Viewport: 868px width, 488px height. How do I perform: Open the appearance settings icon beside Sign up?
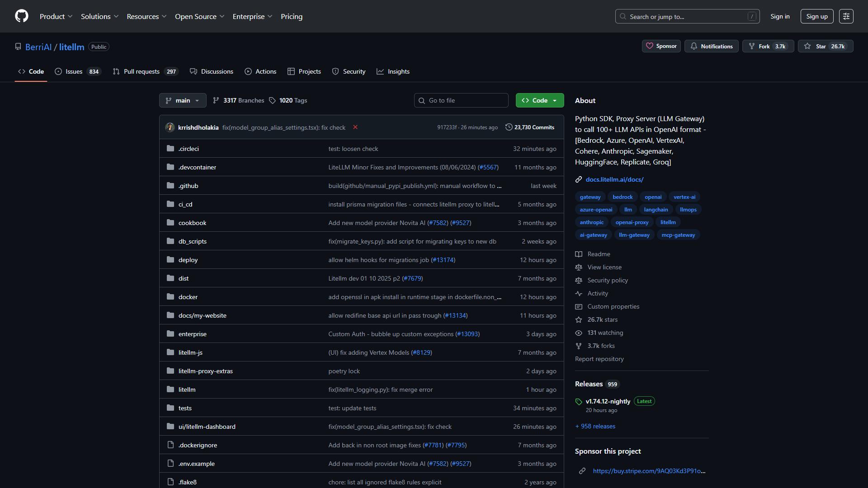click(846, 16)
